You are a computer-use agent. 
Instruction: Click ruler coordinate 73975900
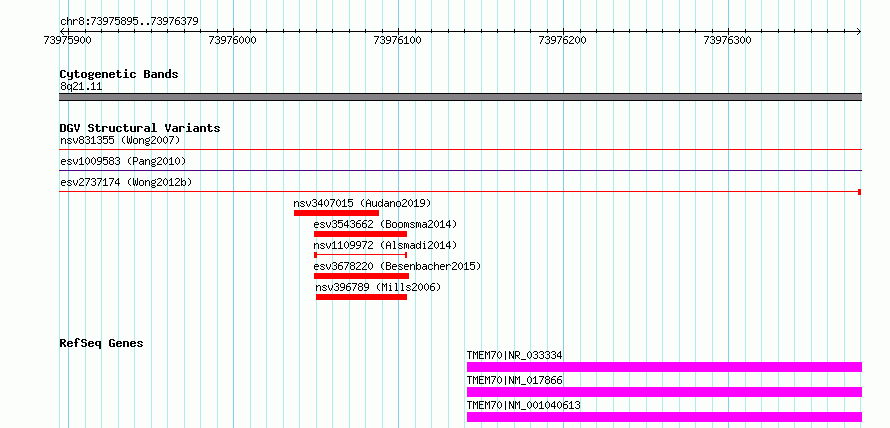pos(68,40)
